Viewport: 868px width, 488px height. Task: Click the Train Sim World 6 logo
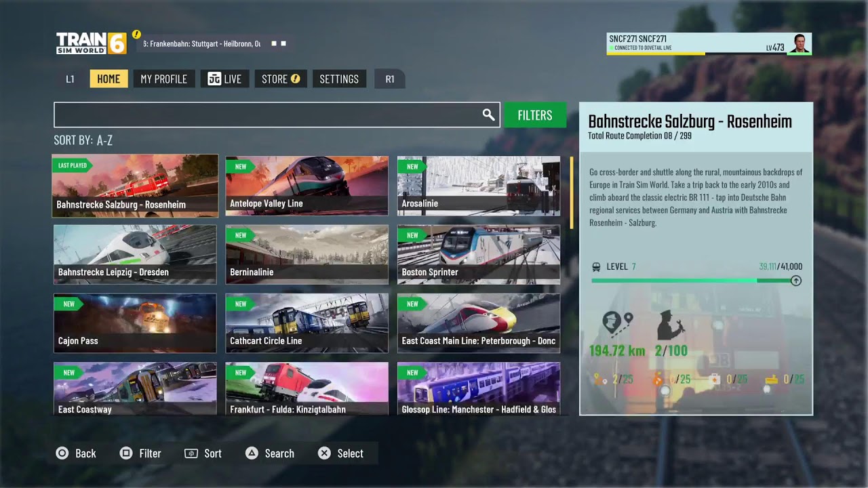tap(91, 43)
